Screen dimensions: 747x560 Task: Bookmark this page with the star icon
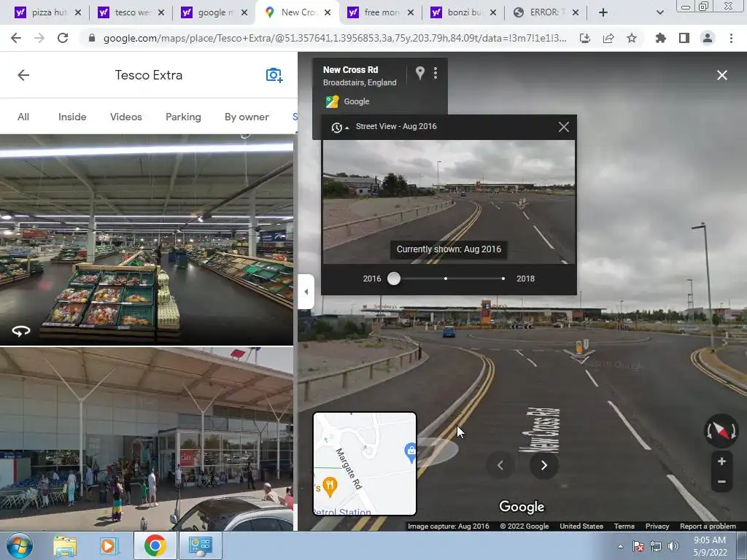632,38
